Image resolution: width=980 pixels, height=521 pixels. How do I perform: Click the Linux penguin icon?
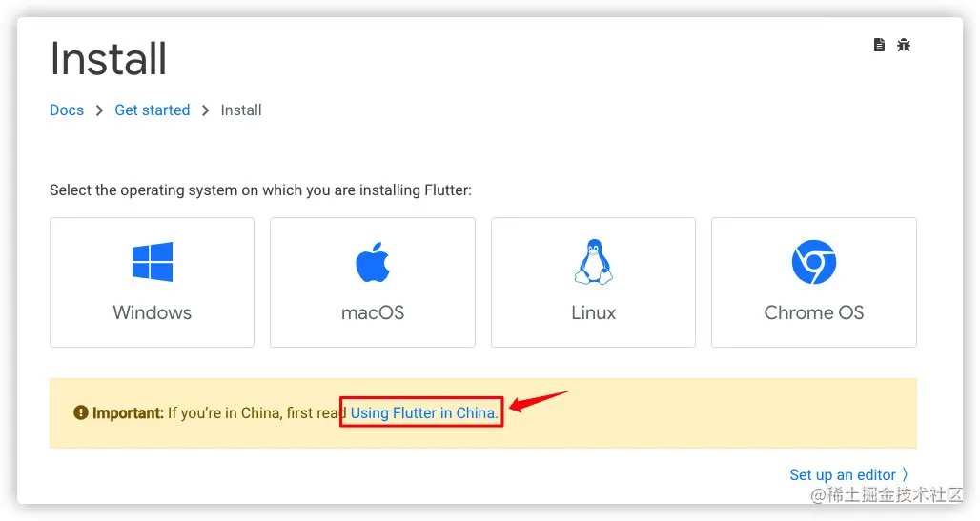click(x=593, y=262)
